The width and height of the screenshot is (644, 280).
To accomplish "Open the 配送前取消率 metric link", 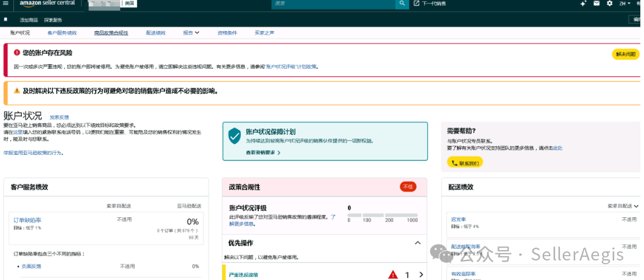I will pos(465,246).
